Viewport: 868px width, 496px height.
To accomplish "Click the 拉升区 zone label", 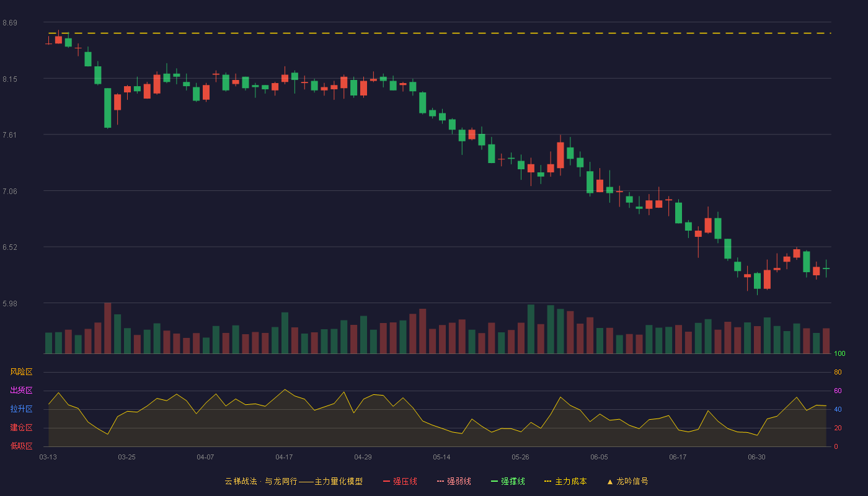I will pyautogui.click(x=21, y=409).
